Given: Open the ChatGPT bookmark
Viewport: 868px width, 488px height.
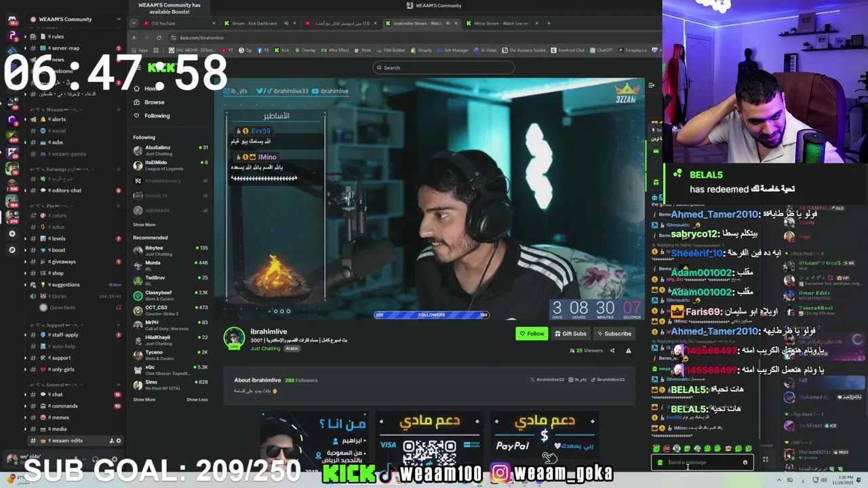Looking at the screenshot, I should 601,50.
